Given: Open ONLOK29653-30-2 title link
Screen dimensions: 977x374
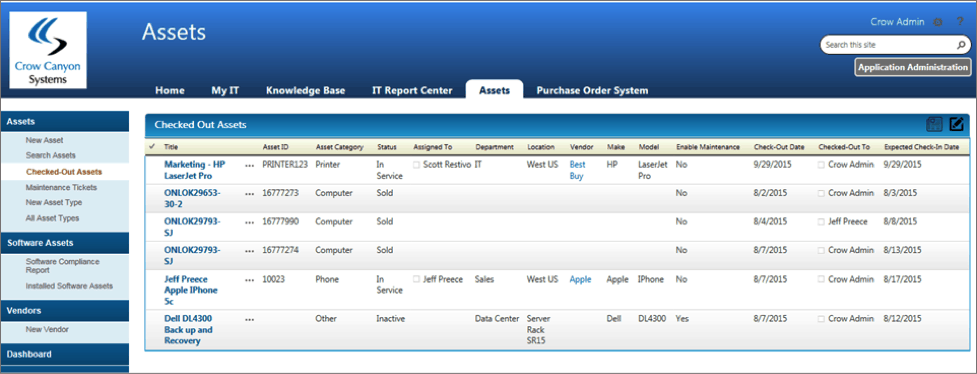Looking at the screenshot, I should [192, 199].
